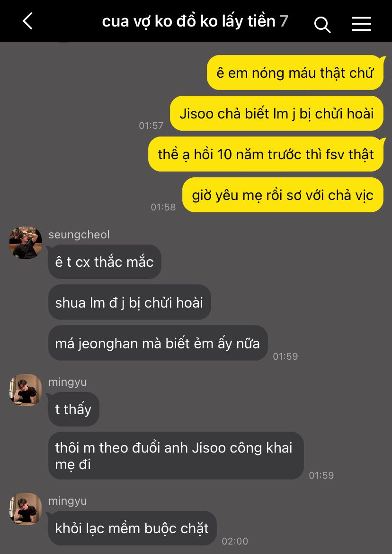Select the 'shua lm đ j bị chửi hoài' bubble

tap(130, 302)
